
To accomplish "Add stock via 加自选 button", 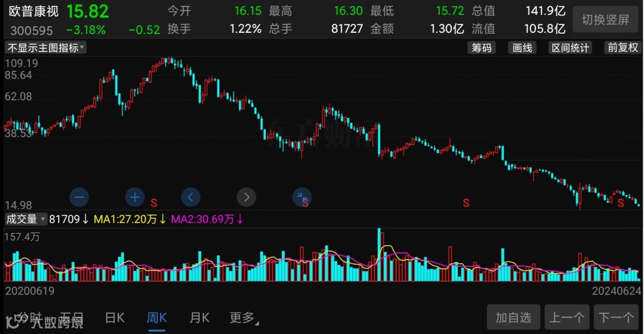I will (x=513, y=317).
